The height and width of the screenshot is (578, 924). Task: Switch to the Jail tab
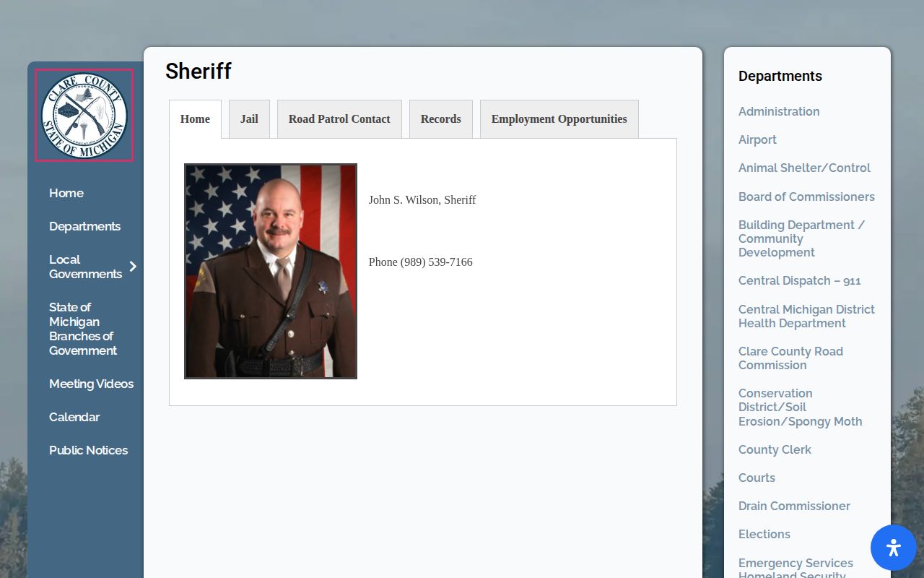tap(249, 119)
